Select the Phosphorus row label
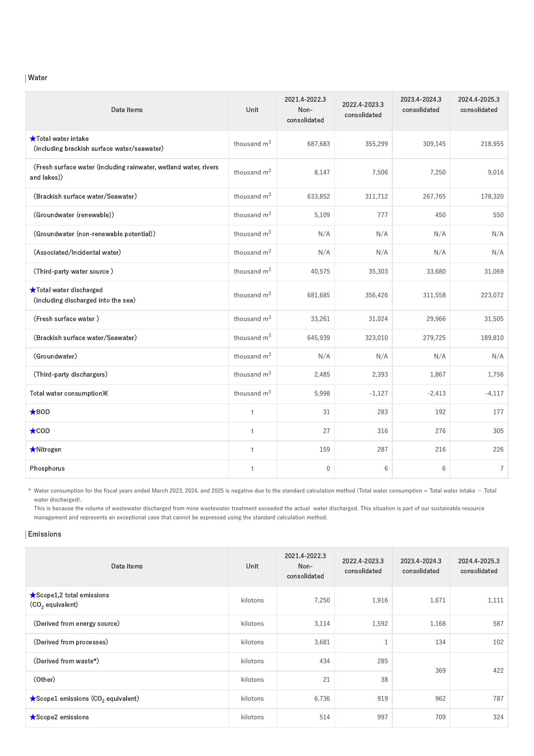Screen dimensions: 534x756 47,469
